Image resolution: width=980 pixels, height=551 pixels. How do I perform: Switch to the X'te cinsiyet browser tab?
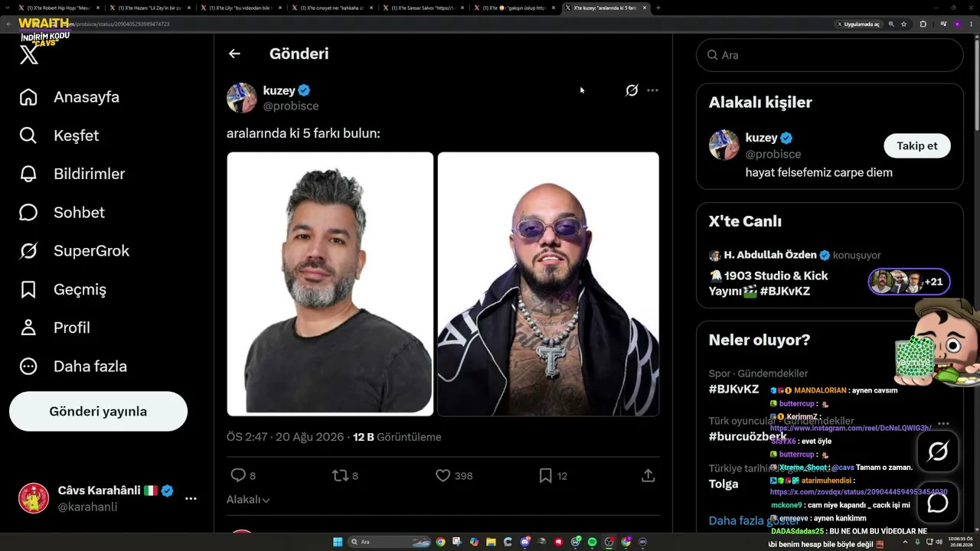pyautogui.click(x=332, y=8)
